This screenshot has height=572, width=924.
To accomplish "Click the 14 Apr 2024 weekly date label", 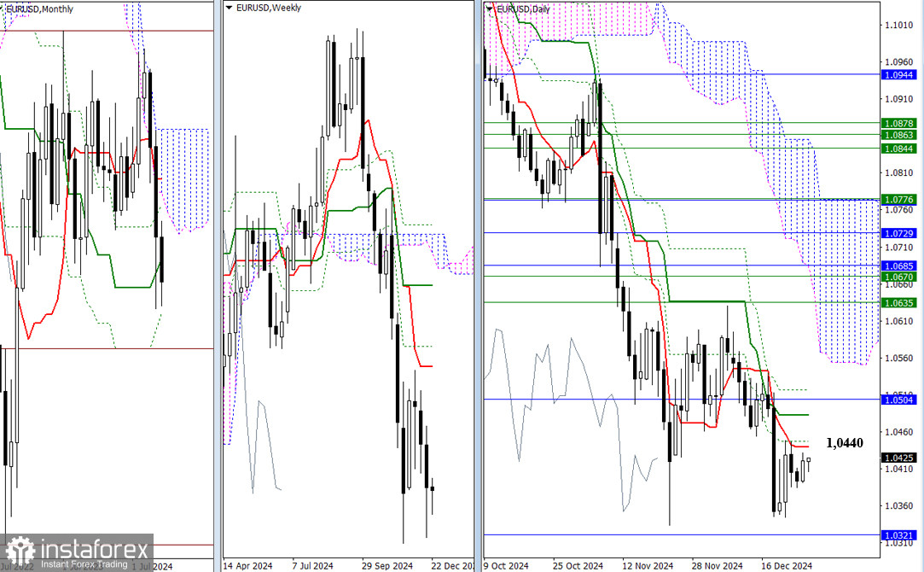I will 248,565.
